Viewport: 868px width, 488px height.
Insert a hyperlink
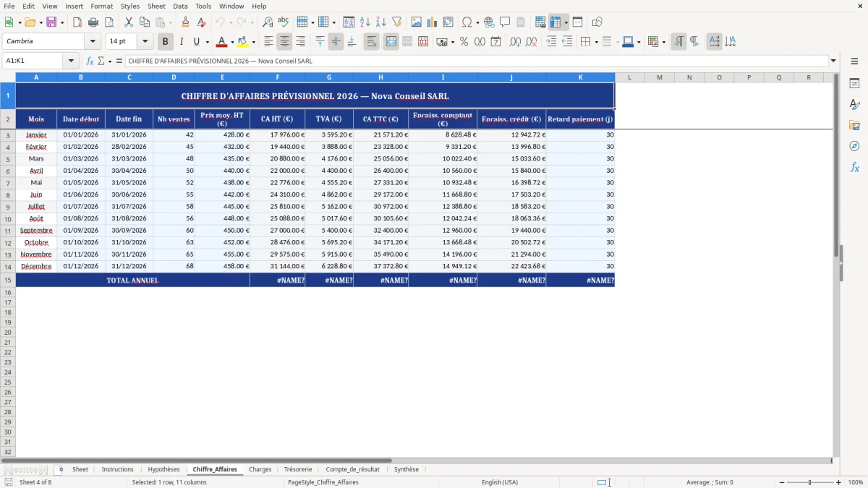click(x=489, y=22)
